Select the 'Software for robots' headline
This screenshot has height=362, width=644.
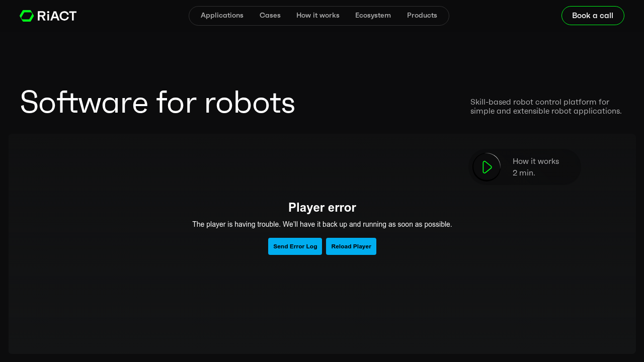(157, 103)
